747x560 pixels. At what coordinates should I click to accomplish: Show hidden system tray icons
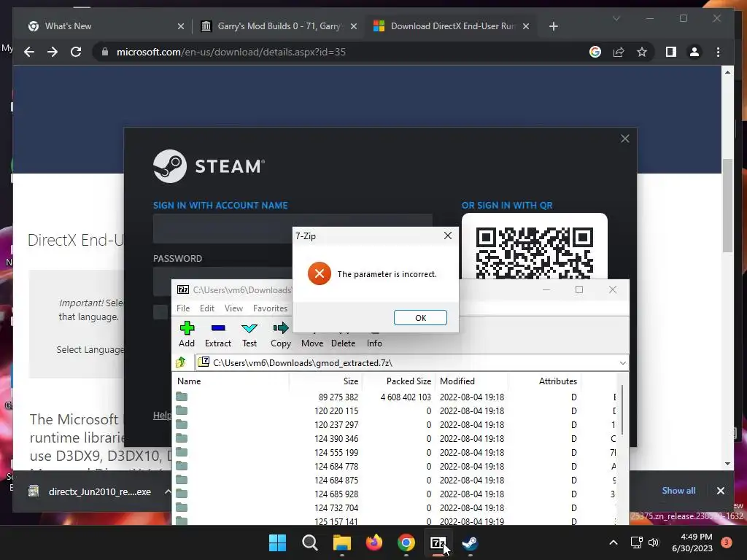point(614,542)
